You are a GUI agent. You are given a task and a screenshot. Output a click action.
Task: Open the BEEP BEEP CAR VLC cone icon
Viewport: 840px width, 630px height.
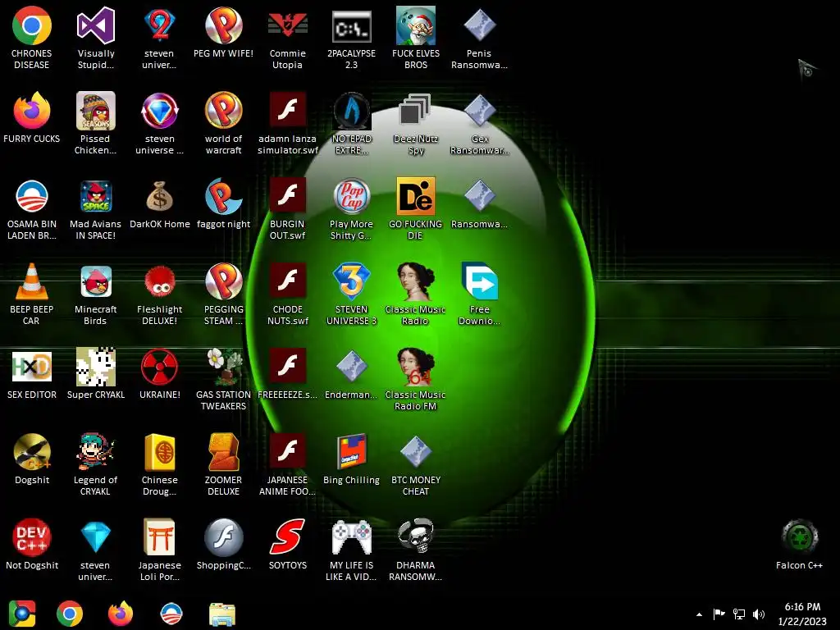click(32, 281)
